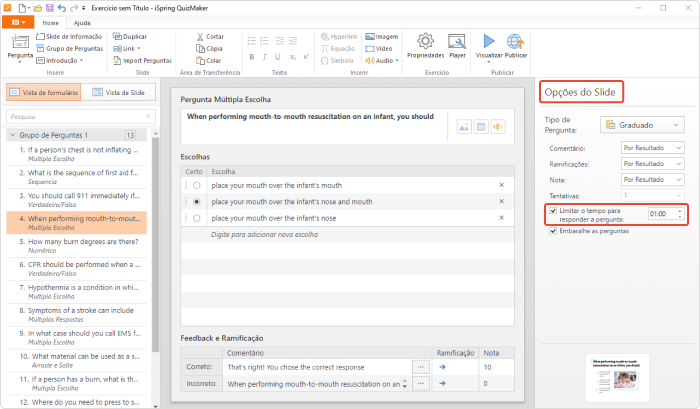Screen dimensions: 700x409
Task: Toggle italic text formatting
Action: (x=265, y=57)
